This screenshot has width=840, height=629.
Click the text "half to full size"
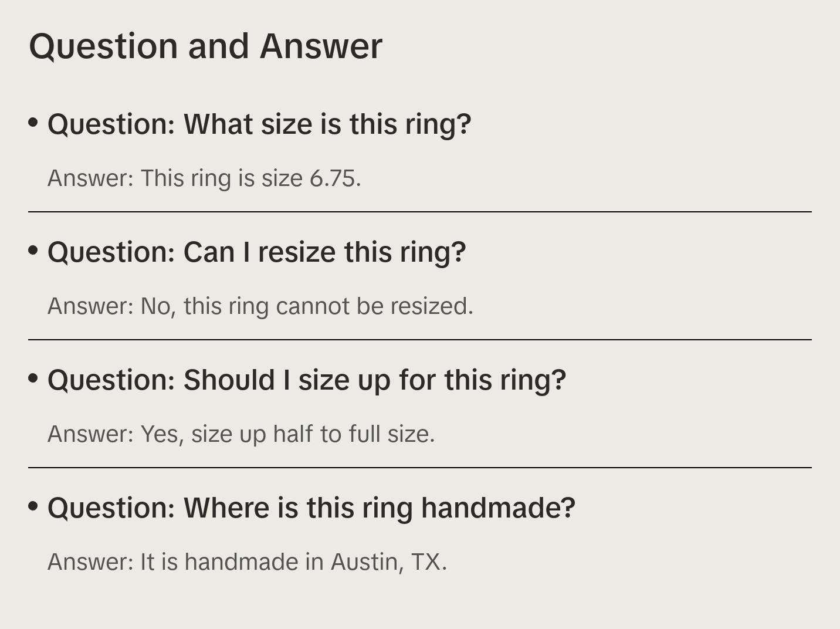point(353,434)
